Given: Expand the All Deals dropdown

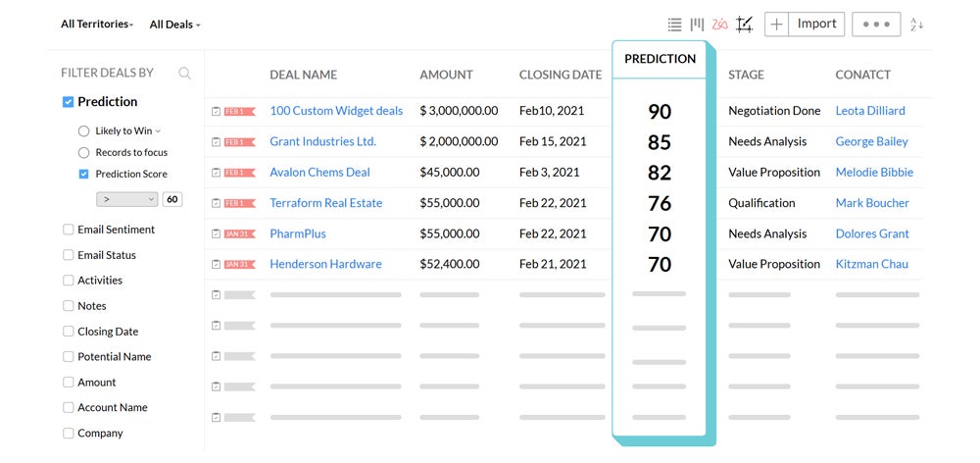Looking at the screenshot, I should pos(174,25).
